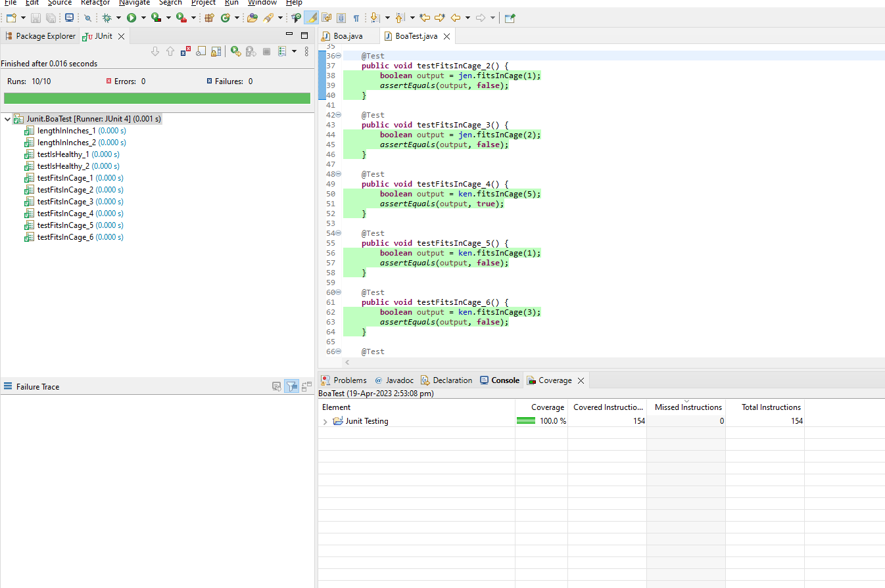
Task: Switch to Problems tab
Action: (344, 380)
